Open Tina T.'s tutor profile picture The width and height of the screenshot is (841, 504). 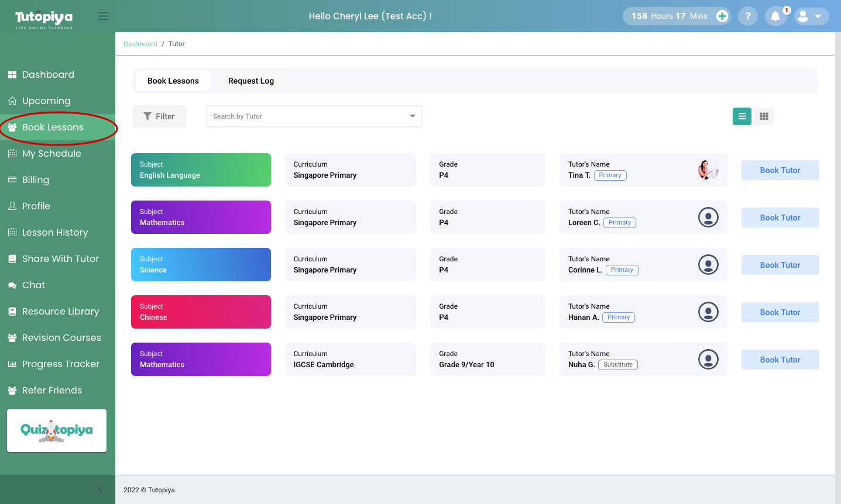pos(708,170)
